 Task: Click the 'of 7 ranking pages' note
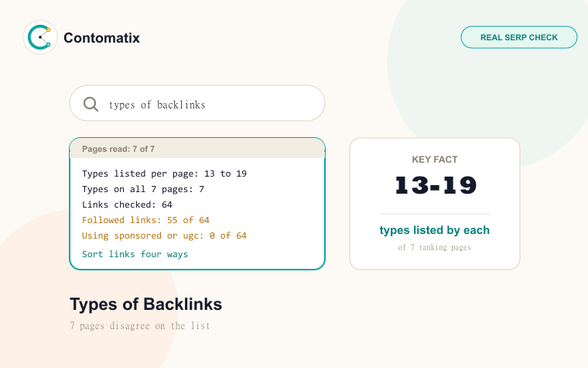tap(435, 247)
